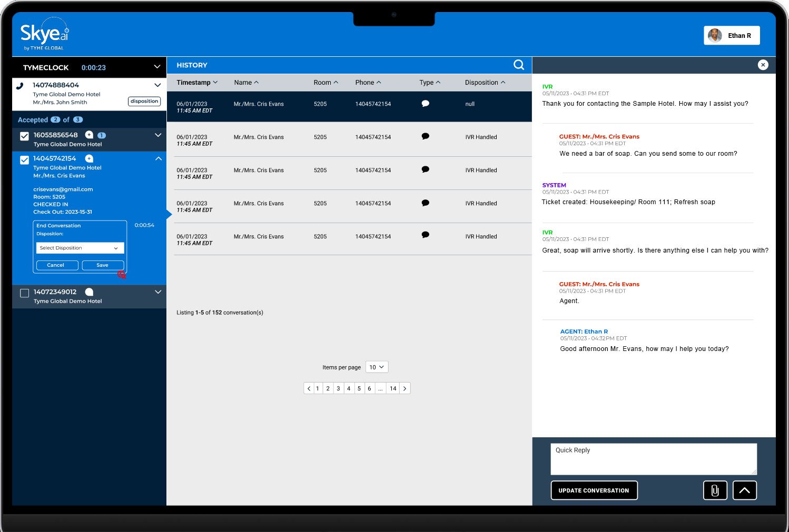Uncheck the 14045742154 conversation checkbox

coord(24,160)
